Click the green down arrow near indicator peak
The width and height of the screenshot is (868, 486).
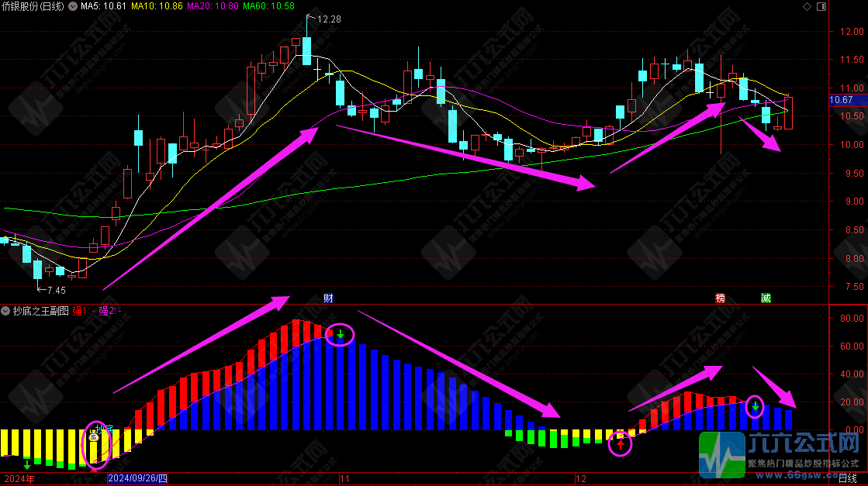coord(340,335)
